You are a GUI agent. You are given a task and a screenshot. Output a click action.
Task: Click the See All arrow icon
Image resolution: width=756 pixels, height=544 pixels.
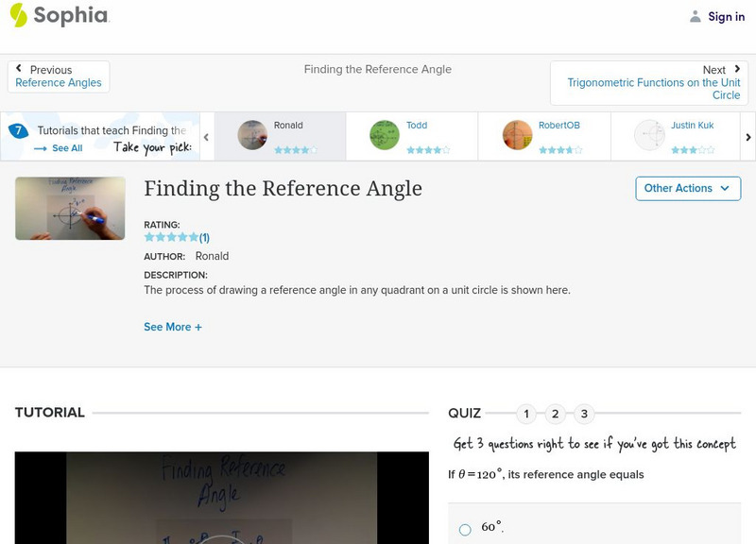38,147
